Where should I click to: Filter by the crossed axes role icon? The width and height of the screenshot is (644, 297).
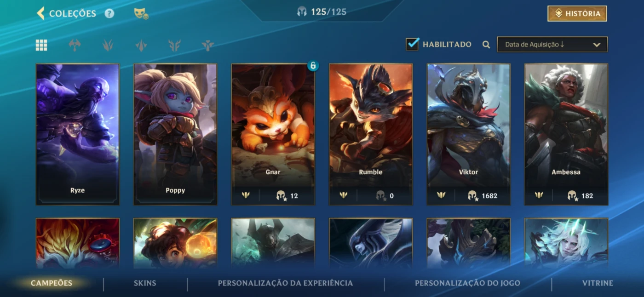(x=75, y=45)
